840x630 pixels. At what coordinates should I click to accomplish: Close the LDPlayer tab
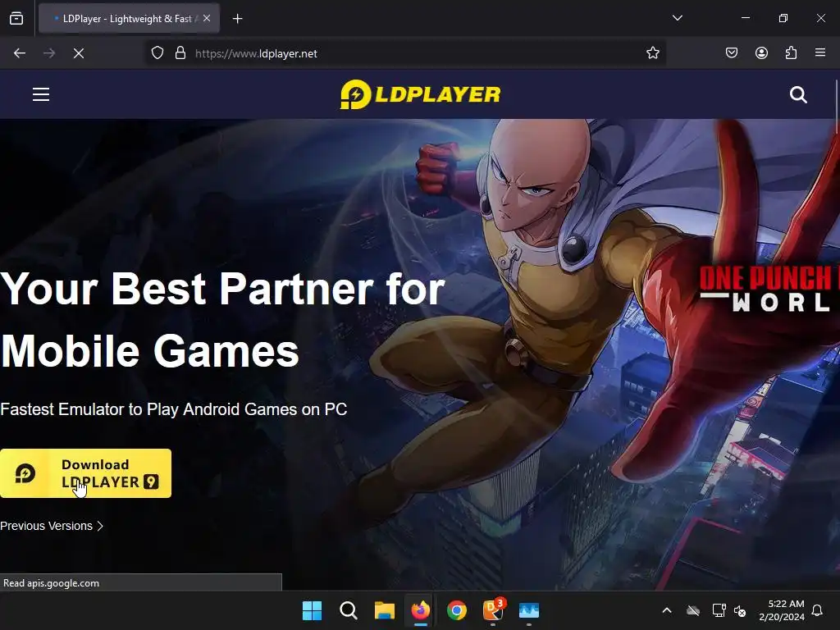click(x=207, y=18)
